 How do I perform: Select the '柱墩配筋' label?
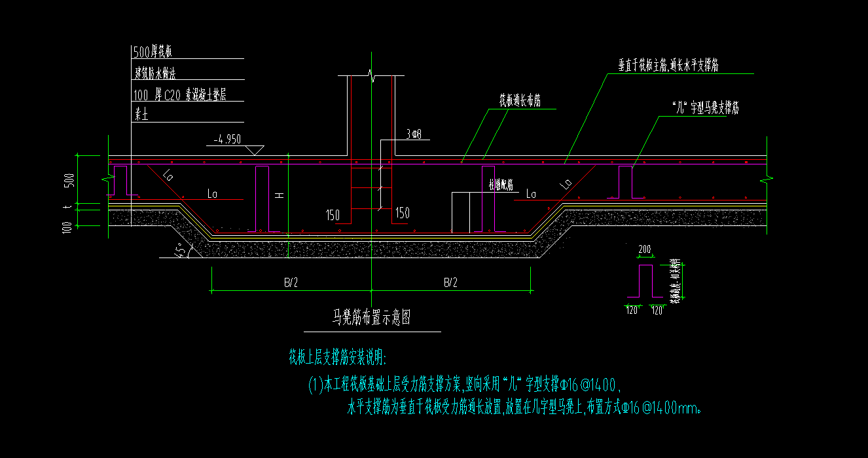[501, 186]
